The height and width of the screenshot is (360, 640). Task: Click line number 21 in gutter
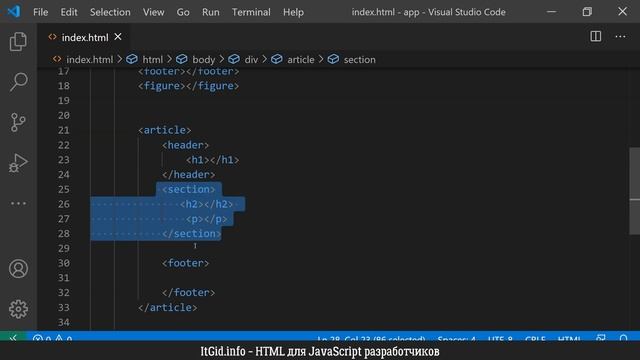[x=64, y=130]
